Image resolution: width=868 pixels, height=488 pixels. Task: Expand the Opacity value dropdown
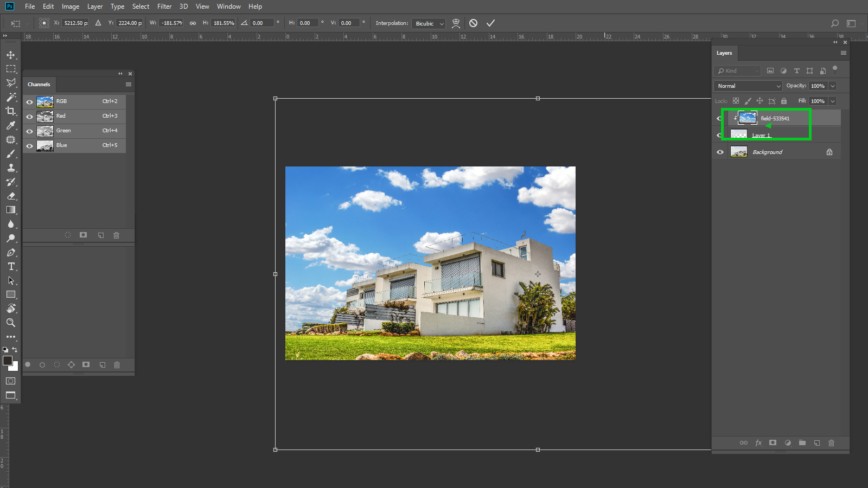coord(833,86)
